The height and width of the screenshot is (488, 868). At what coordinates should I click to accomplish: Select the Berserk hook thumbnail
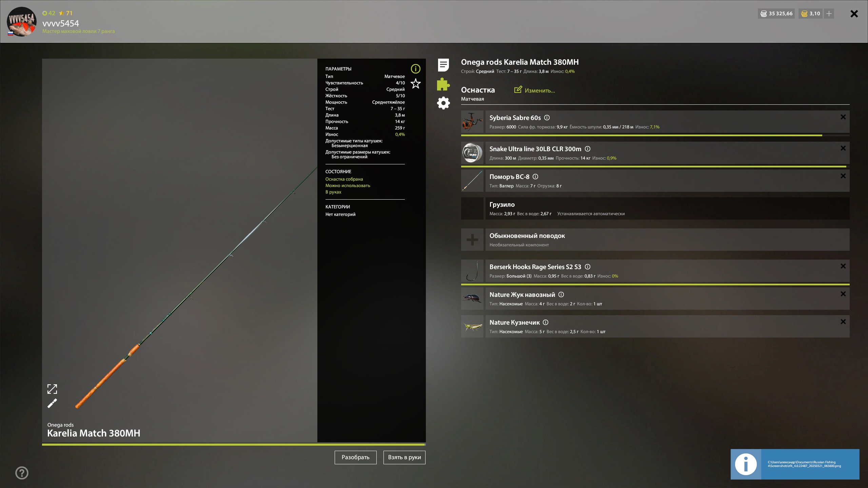tap(472, 271)
